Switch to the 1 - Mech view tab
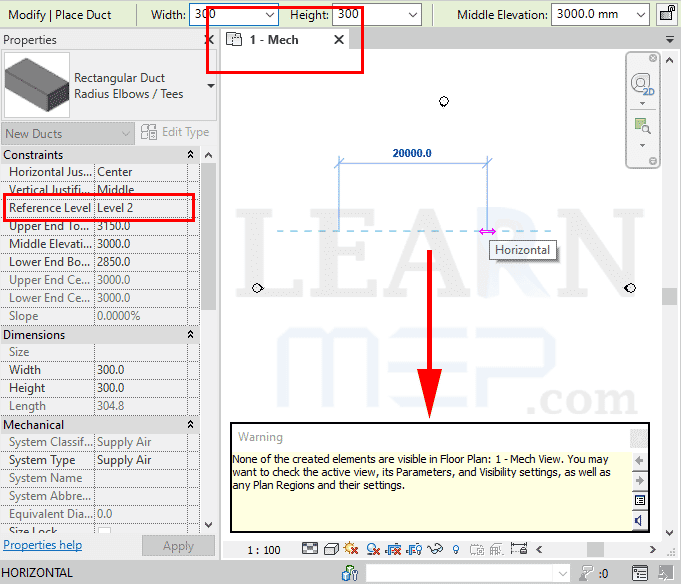The width and height of the screenshot is (681, 584). point(274,40)
